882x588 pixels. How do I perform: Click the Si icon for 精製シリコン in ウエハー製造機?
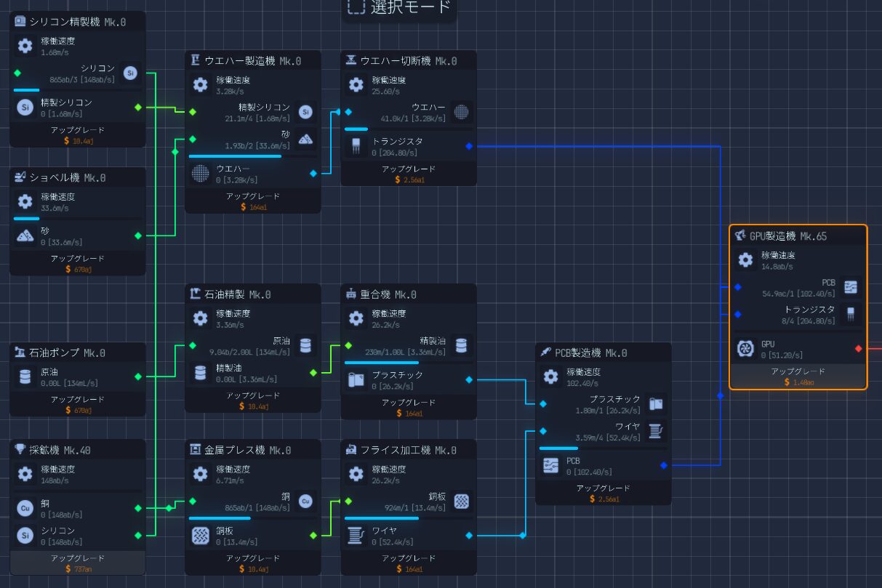pos(305,113)
